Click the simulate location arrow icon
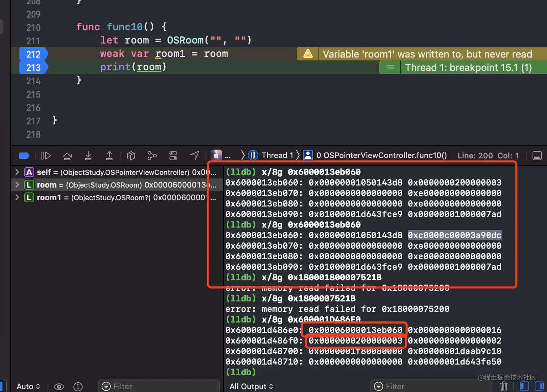The height and width of the screenshot is (392, 547). (195, 155)
